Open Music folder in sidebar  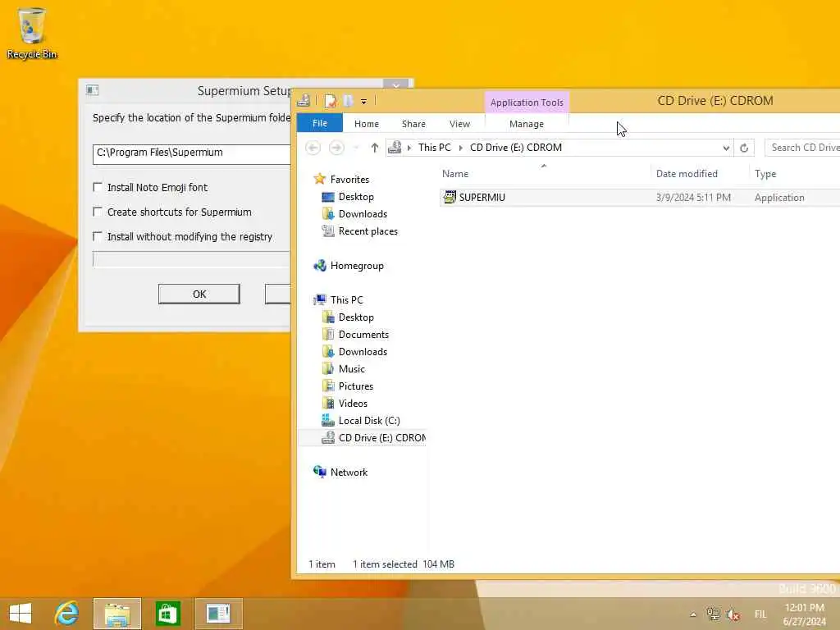(351, 368)
